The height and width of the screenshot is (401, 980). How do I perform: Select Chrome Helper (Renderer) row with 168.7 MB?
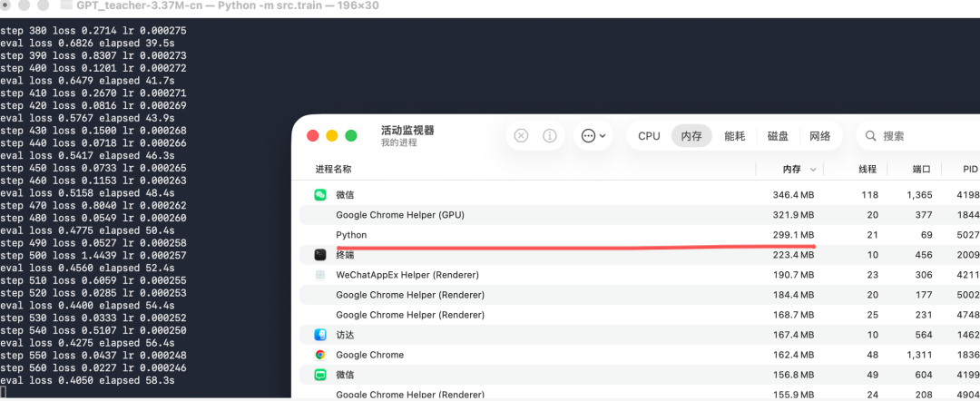click(640, 315)
